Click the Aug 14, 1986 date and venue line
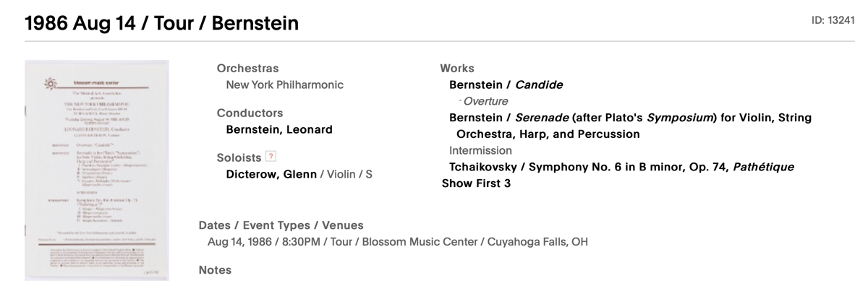Viewport: 868px width, 286px height. click(397, 241)
